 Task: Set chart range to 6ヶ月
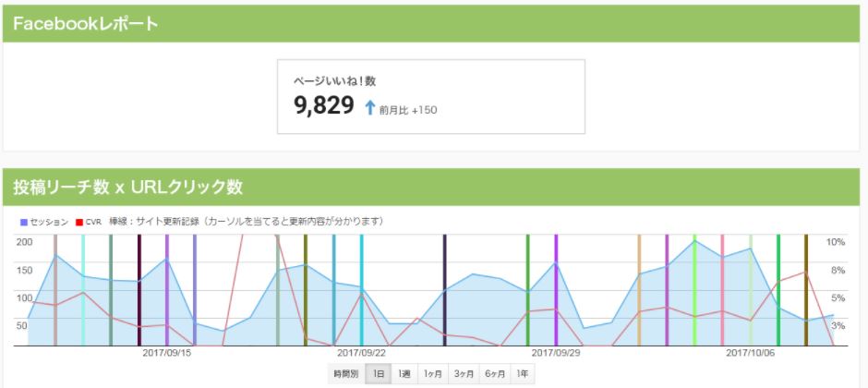pos(495,374)
